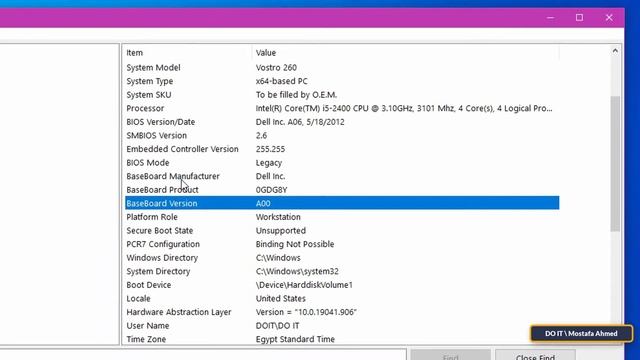The image size is (640, 360).
Task: Click the highlighted BaseBoard Version row
Action: 342,203
